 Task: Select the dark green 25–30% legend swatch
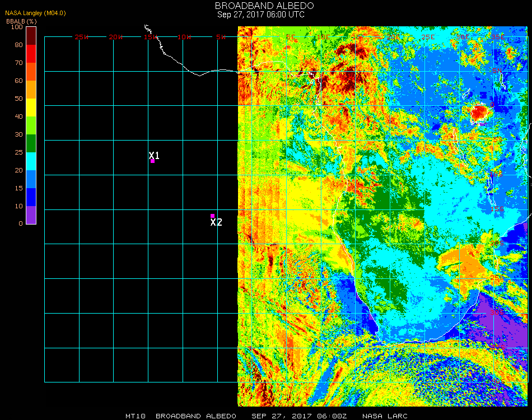pyautogui.click(x=31, y=143)
